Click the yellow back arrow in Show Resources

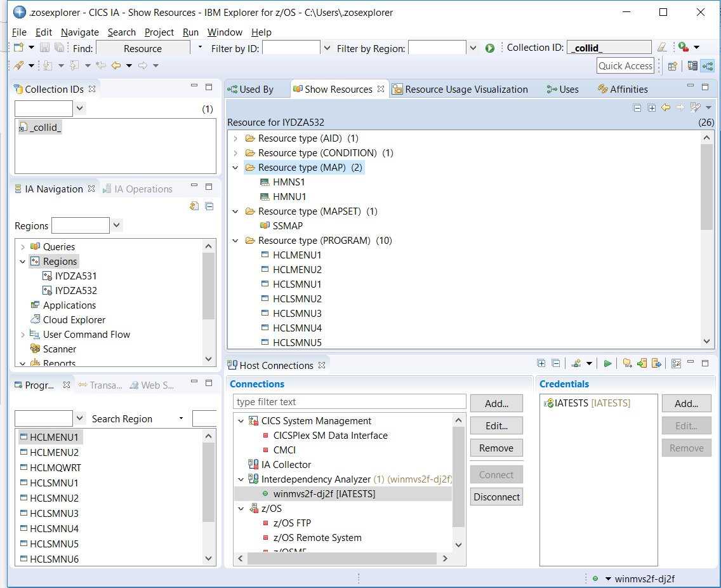point(665,107)
